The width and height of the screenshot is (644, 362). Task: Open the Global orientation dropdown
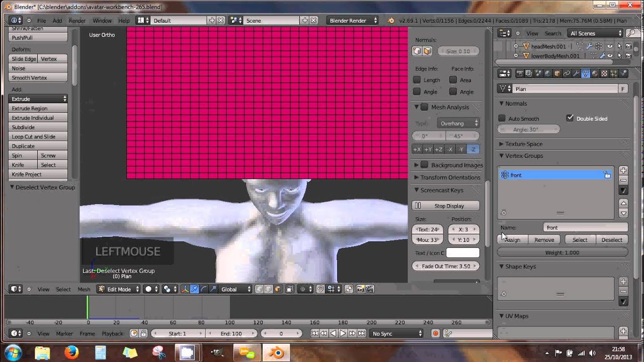[235, 289]
